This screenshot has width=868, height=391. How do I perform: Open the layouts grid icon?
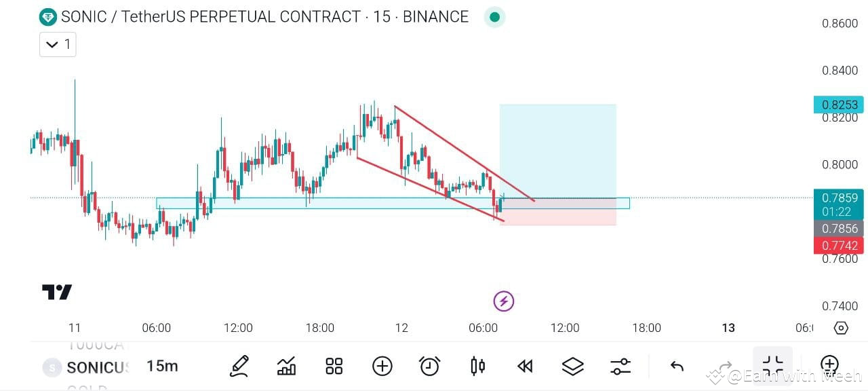point(334,366)
